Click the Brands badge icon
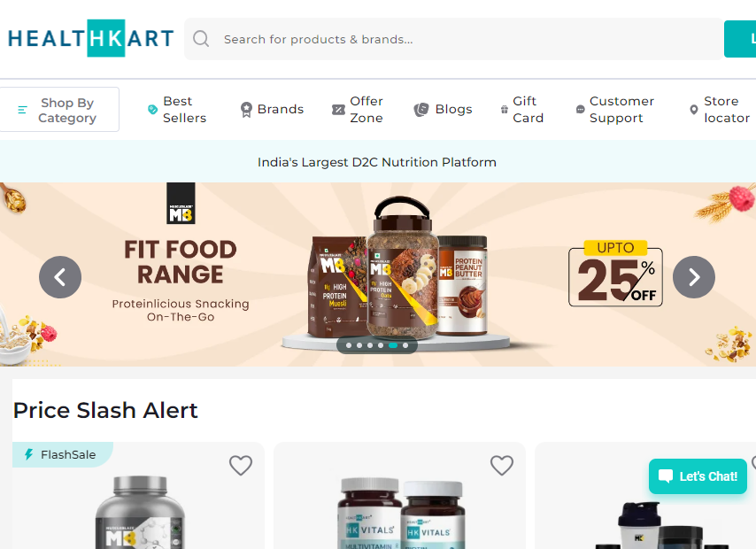This screenshot has width=756, height=549. pos(246,110)
